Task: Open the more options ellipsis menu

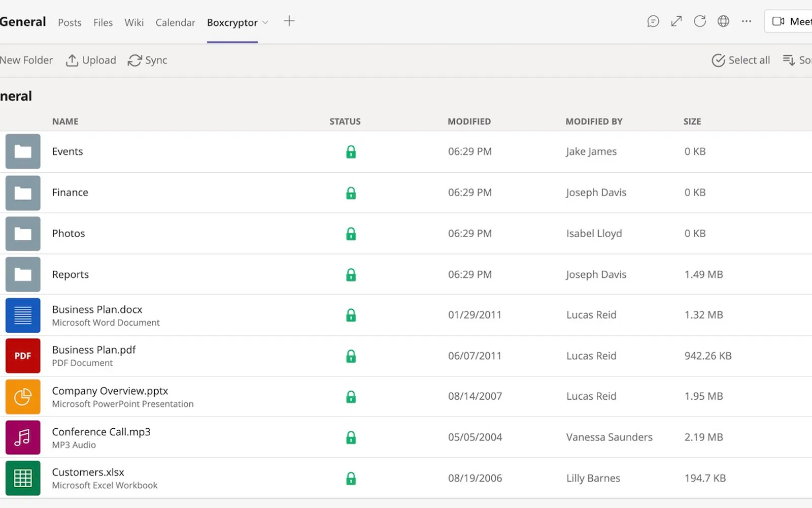Action: click(x=747, y=21)
